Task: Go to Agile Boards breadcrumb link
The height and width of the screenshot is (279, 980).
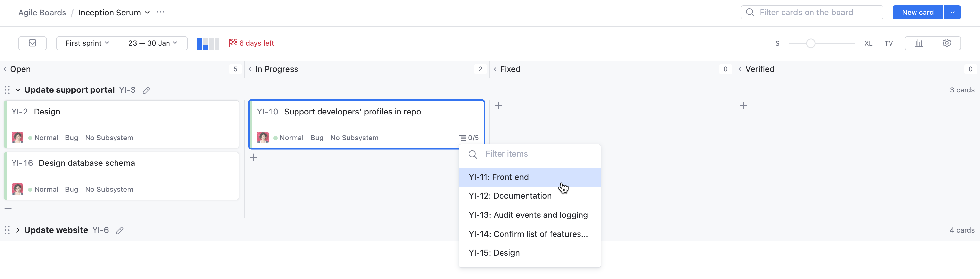Action: (42, 13)
